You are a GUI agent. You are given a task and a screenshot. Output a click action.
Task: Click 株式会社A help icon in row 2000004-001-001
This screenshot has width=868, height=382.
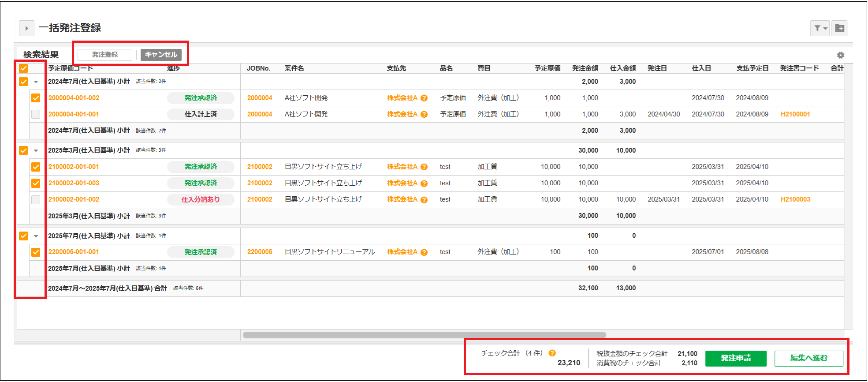(x=424, y=114)
